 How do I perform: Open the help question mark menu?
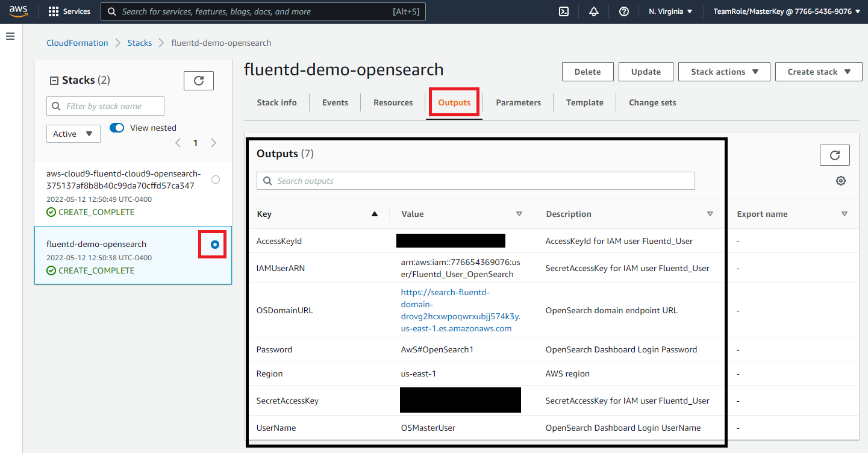[x=624, y=11]
